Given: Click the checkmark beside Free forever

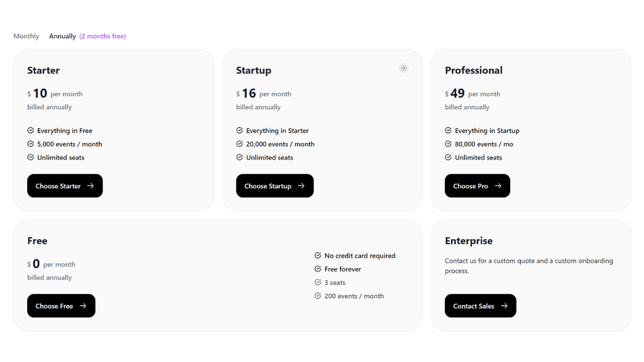Looking at the screenshot, I should [x=317, y=269].
